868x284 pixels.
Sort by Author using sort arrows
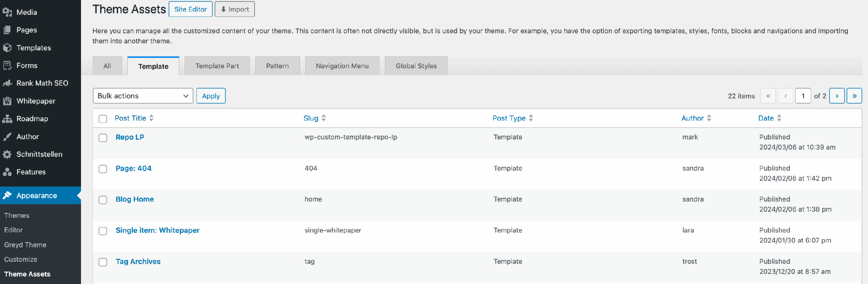709,118
